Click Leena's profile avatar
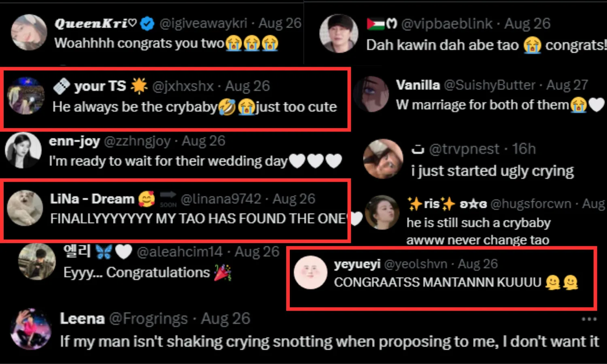 pos(31,329)
